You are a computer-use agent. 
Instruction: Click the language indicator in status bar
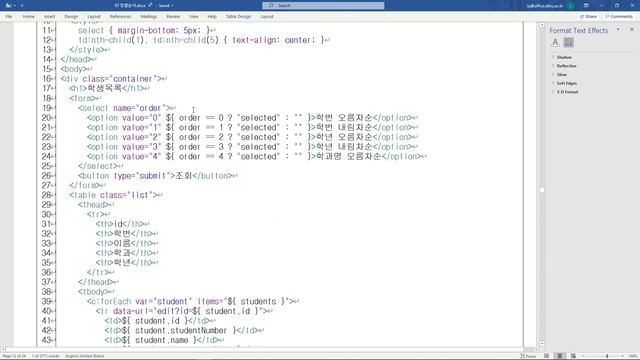coord(85,356)
